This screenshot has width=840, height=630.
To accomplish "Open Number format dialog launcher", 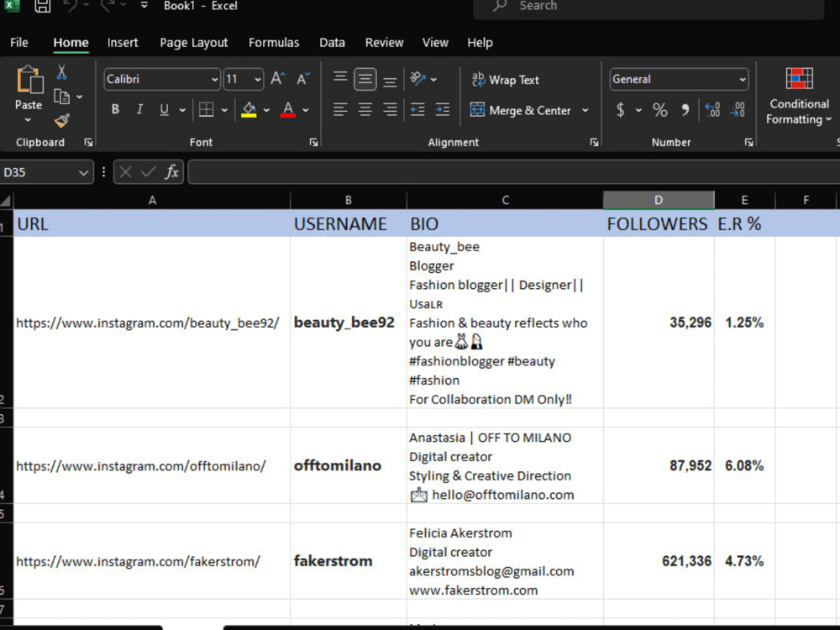I will 749,143.
